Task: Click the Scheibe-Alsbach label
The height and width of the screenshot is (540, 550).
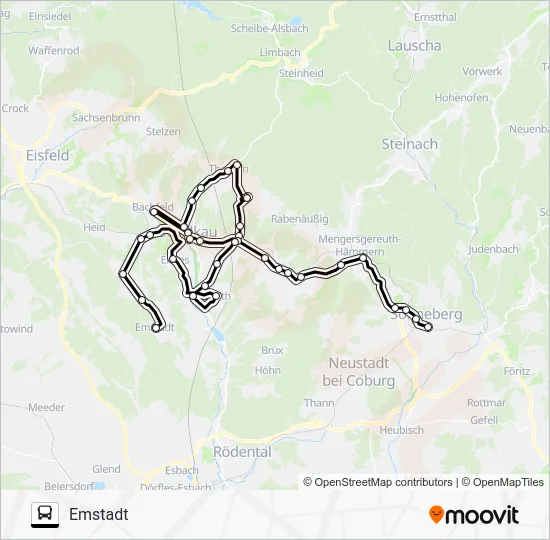Action: click(269, 28)
